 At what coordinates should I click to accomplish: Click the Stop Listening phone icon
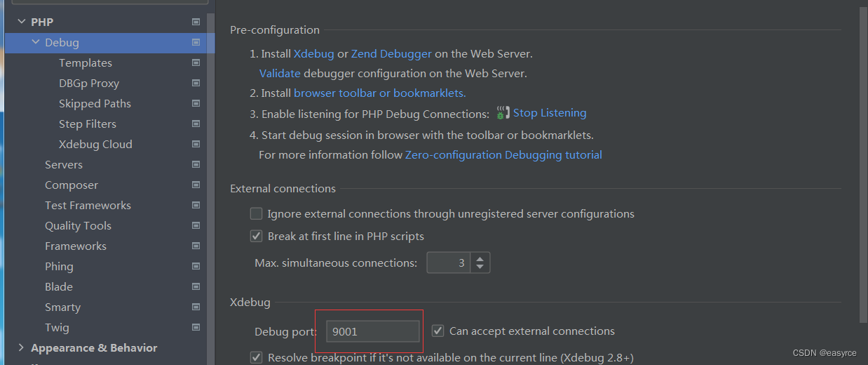(x=502, y=112)
